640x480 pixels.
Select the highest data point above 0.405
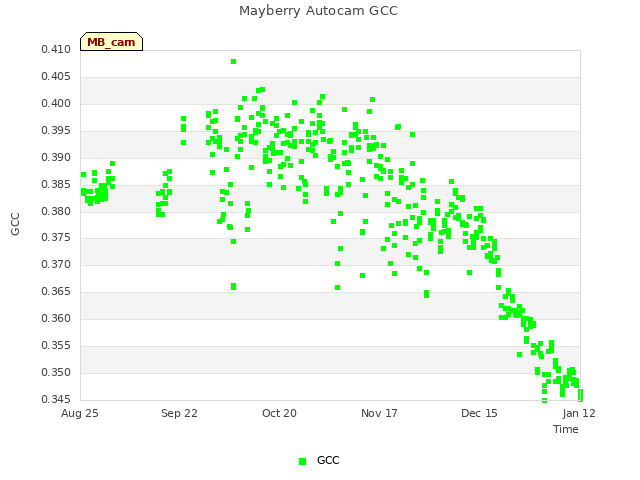(x=233, y=62)
